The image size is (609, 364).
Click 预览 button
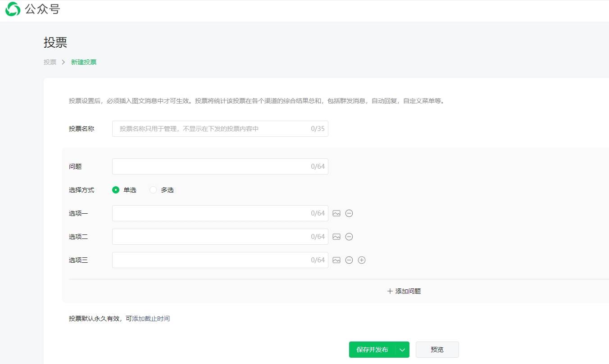coord(437,350)
